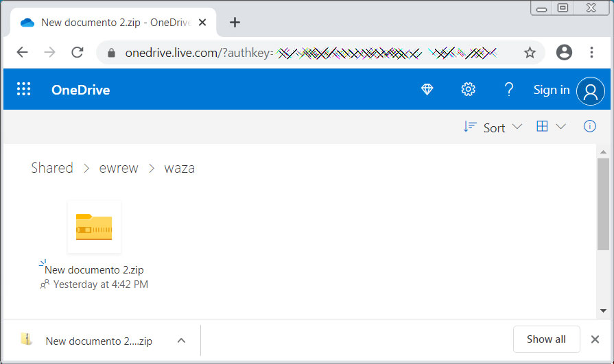This screenshot has height=364, width=614.
Task: Open downloaded New documento 2.zip in download bar
Action: pyautogui.click(x=99, y=341)
